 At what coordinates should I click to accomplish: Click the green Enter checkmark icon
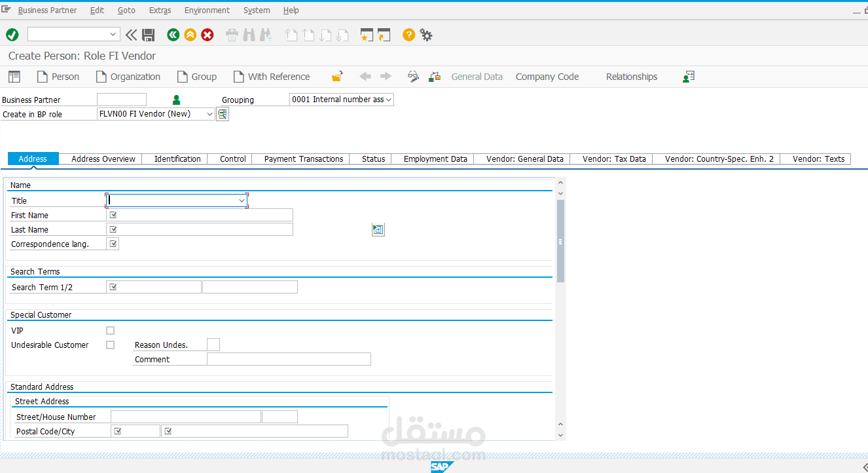point(12,35)
